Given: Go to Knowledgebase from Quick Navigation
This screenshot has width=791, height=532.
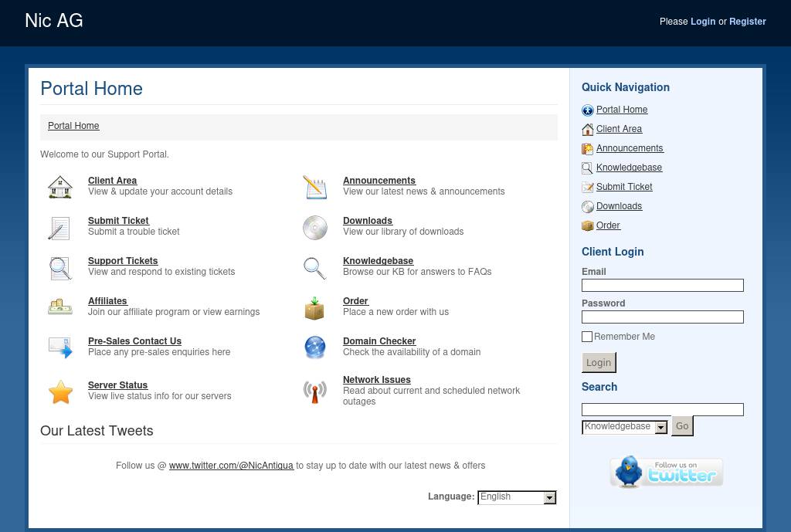Looking at the screenshot, I should pyautogui.click(x=629, y=168).
